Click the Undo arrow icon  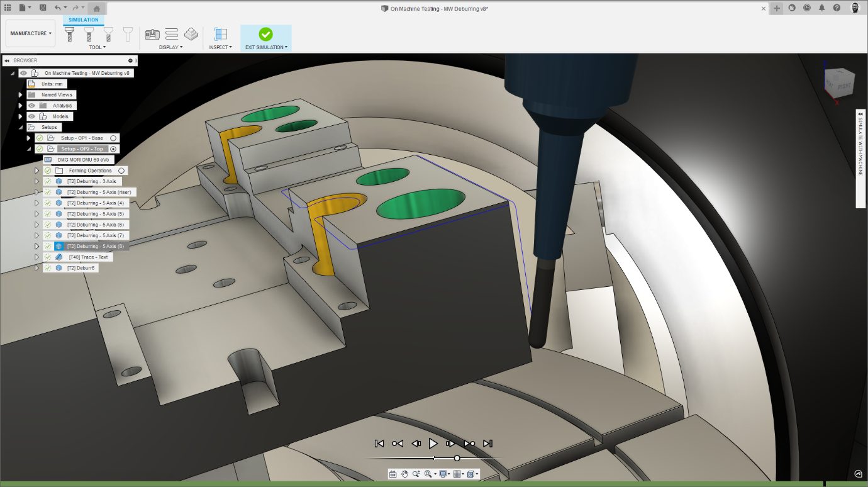click(x=58, y=7)
